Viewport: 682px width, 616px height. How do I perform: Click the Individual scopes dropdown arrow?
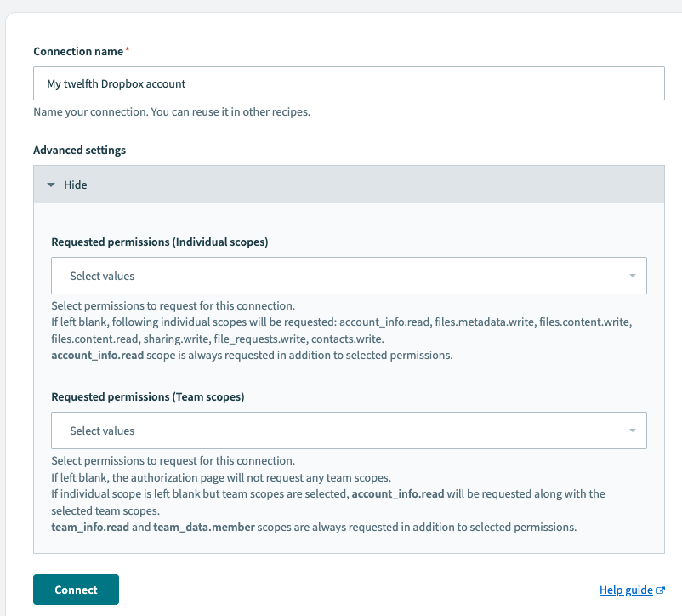pos(632,276)
